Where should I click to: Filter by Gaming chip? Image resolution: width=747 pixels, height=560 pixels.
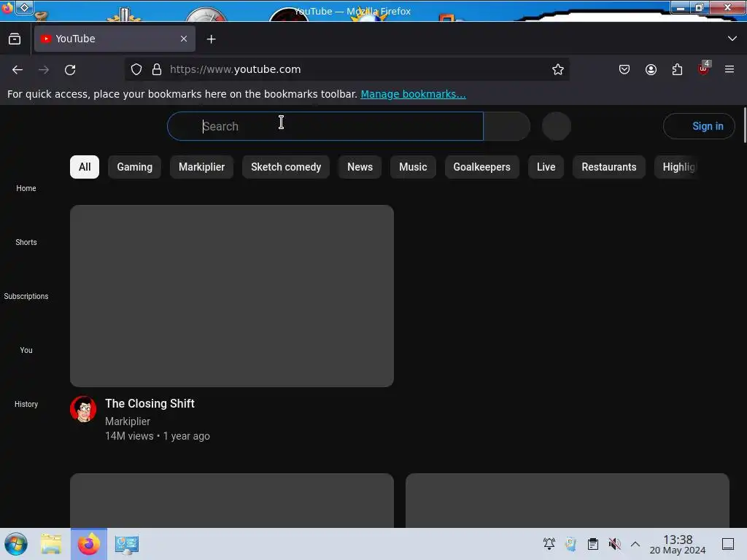point(135,167)
